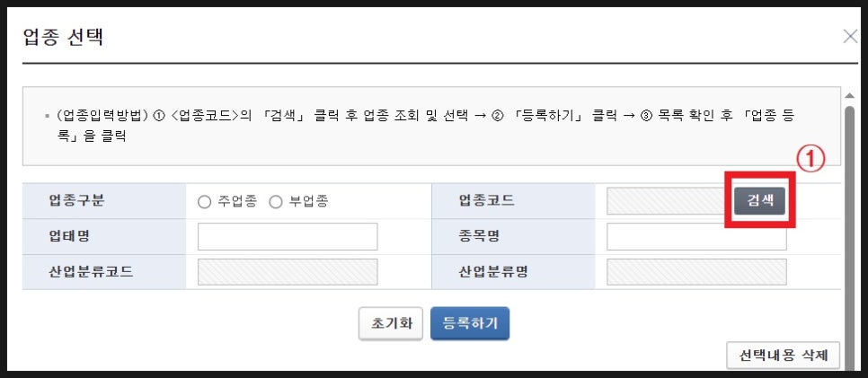868x378 pixels.
Task: Click the 선택내용 삭제 button
Action: pos(784,356)
